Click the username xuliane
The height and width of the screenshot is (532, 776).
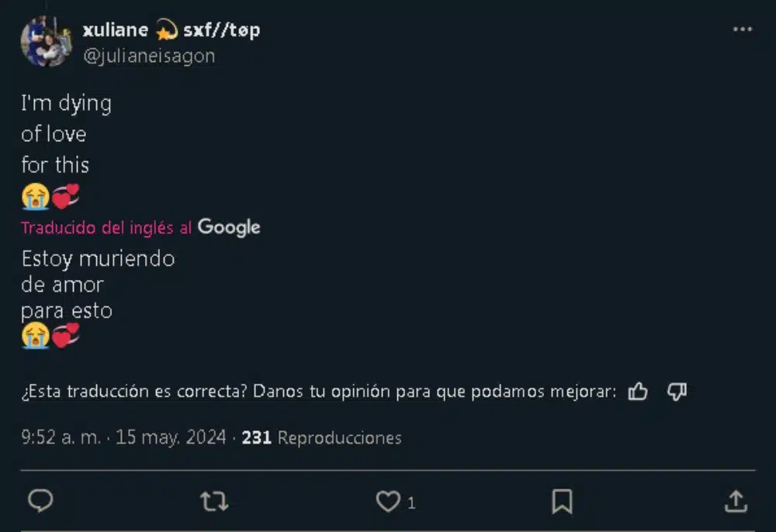116,29
